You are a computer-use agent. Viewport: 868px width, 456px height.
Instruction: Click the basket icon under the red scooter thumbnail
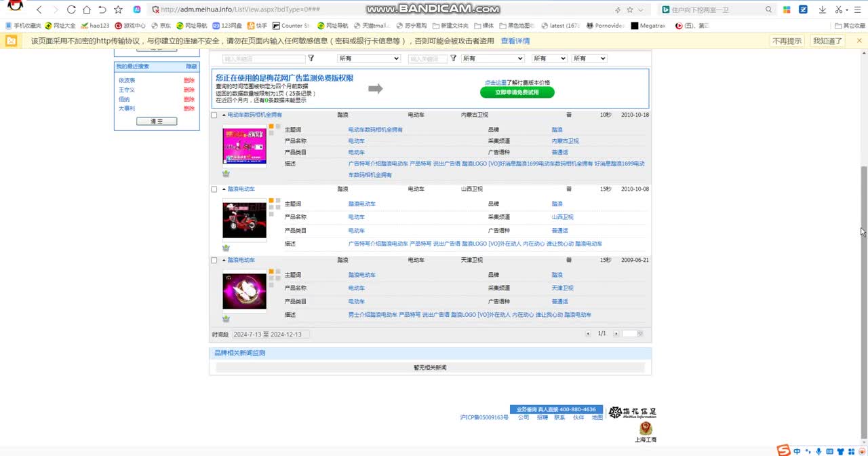point(226,248)
